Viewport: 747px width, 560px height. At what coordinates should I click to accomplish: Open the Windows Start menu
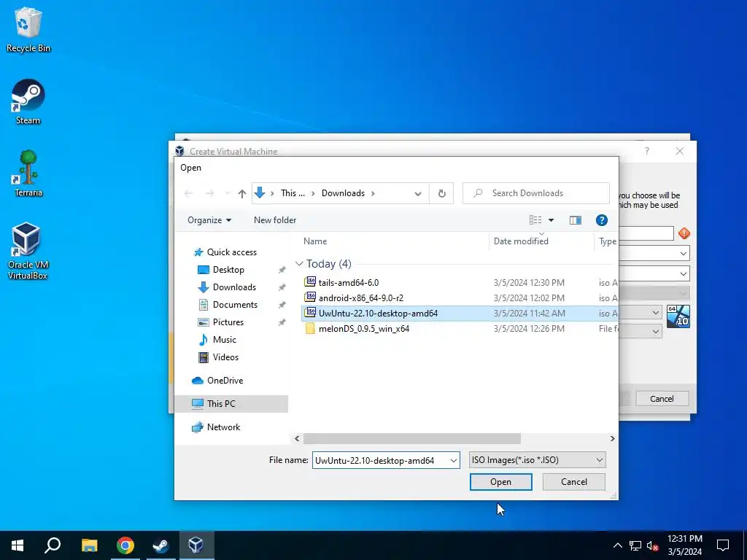(x=18, y=545)
